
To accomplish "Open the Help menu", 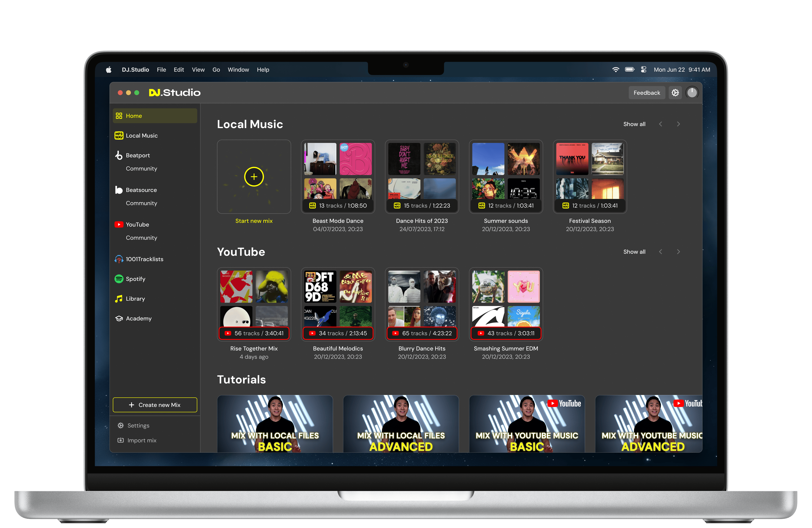I will (x=263, y=70).
